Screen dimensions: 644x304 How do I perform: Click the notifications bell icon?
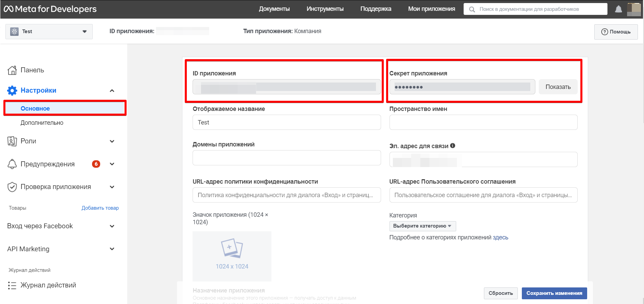point(618,9)
